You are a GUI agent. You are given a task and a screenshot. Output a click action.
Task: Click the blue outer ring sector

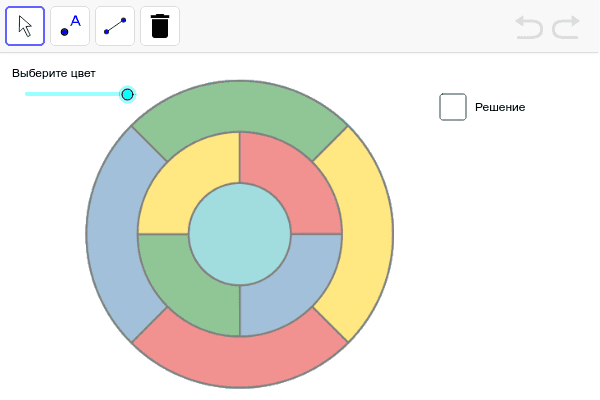pos(112,234)
